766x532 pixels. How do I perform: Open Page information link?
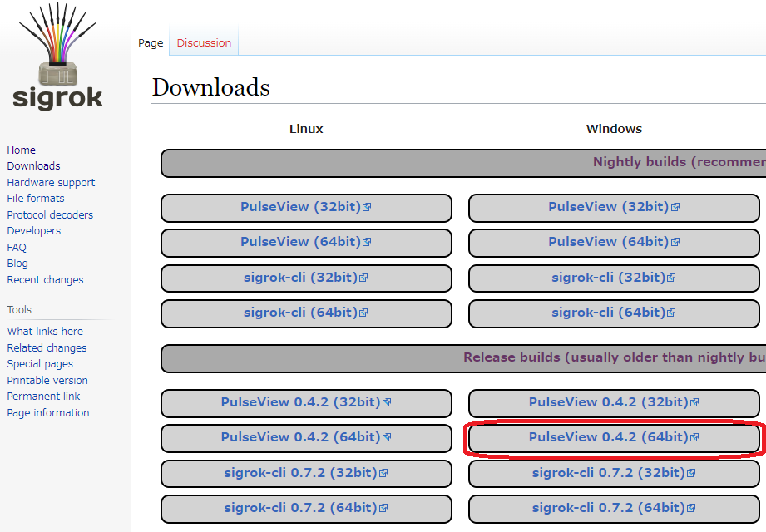48,413
